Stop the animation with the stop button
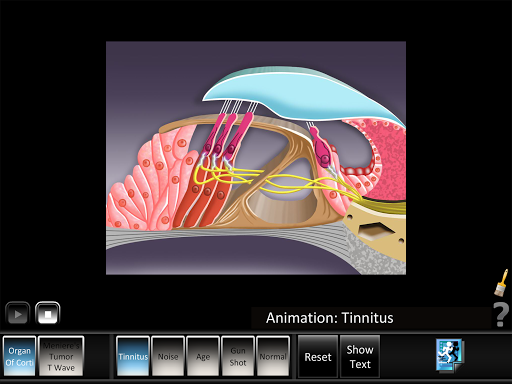Screen dimensions: 512x384 tap(48, 313)
